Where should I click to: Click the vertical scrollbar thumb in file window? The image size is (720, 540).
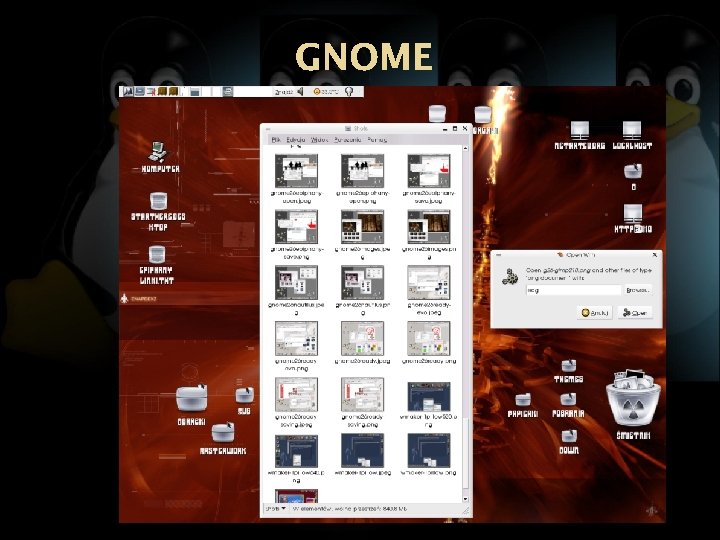pos(465,453)
